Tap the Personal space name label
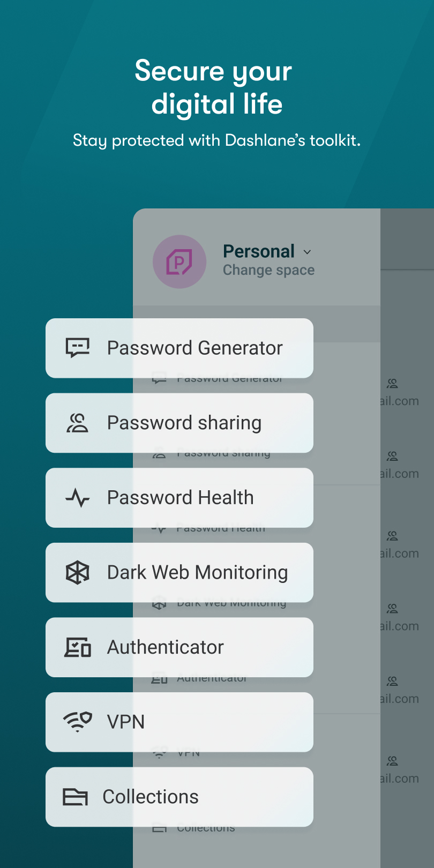The width and height of the screenshot is (434, 868). coord(259,251)
